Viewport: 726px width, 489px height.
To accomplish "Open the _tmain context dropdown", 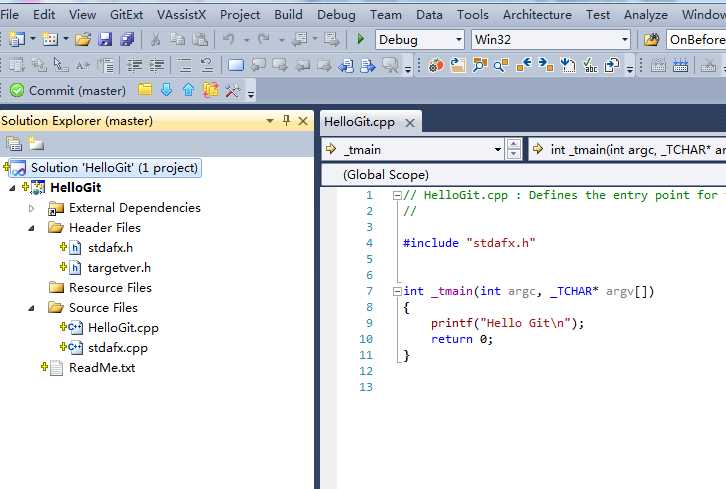I will tap(498, 150).
